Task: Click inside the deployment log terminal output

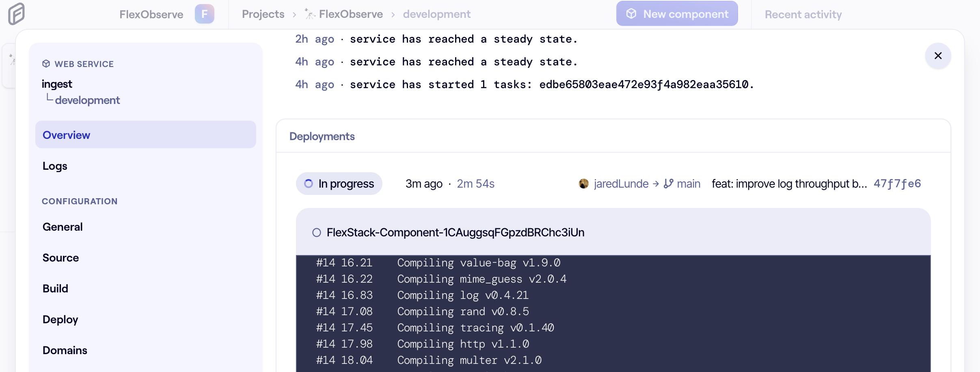Action: click(568, 313)
